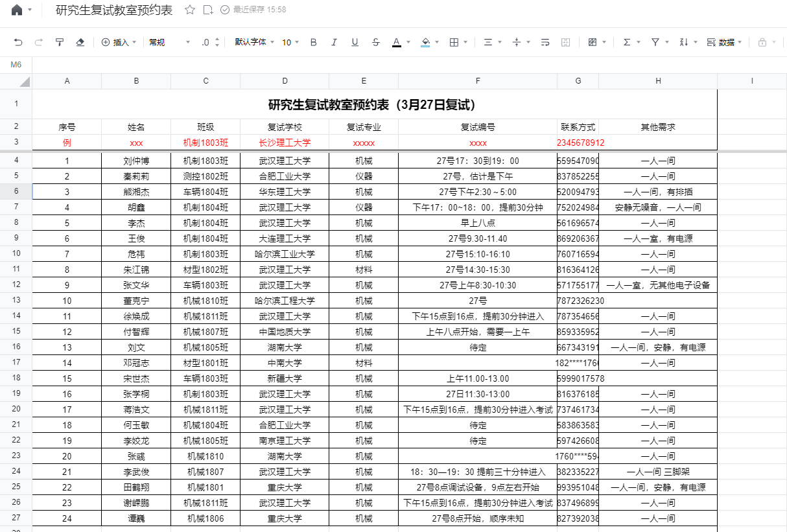
Task: Click the wrap text icon
Action: [545, 42]
